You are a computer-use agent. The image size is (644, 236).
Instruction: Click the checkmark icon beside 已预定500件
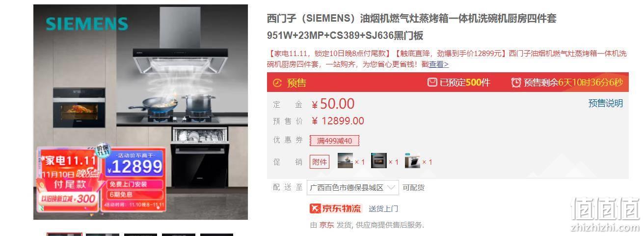[432, 82]
